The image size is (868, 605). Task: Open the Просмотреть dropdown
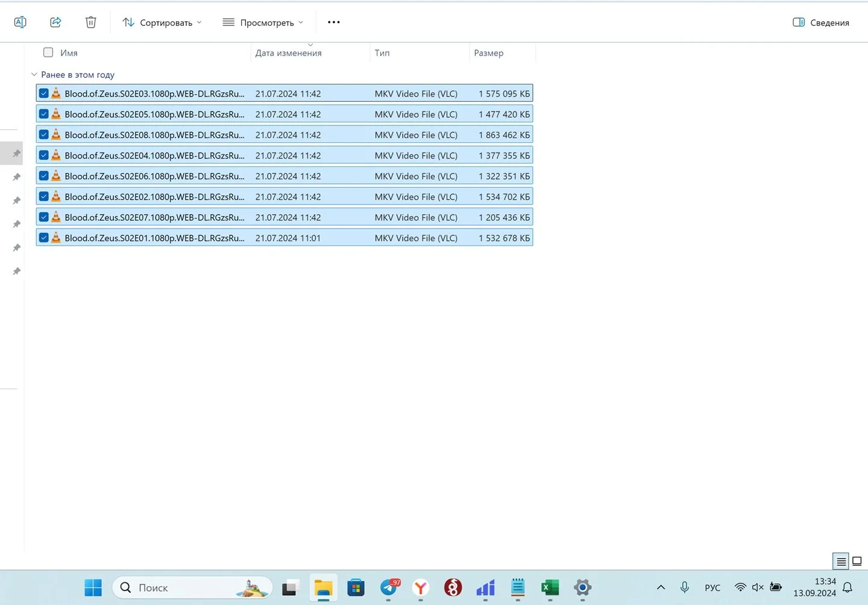[x=263, y=22]
